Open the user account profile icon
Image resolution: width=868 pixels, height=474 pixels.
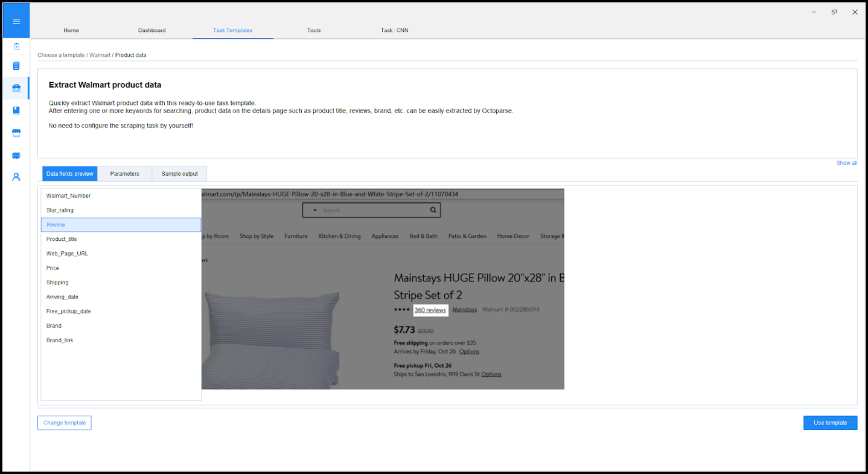pos(16,177)
